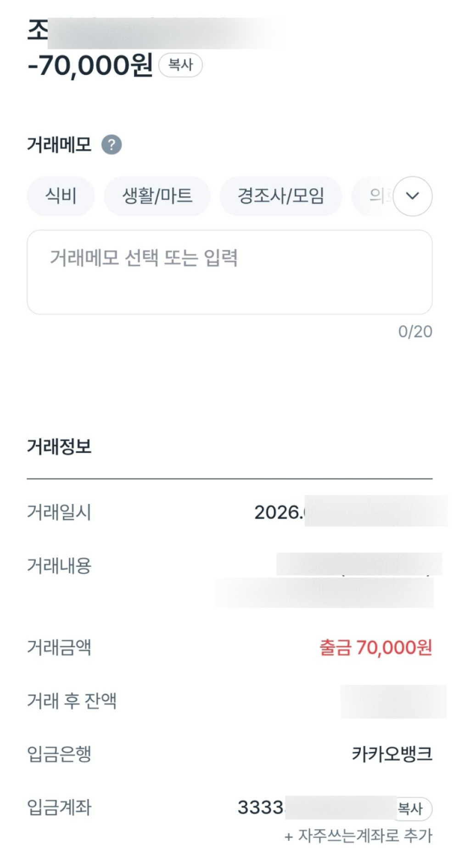The height and width of the screenshot is (868, 459).
Task: Click the 입금은행 row label
Action: (x=59, y=754)
